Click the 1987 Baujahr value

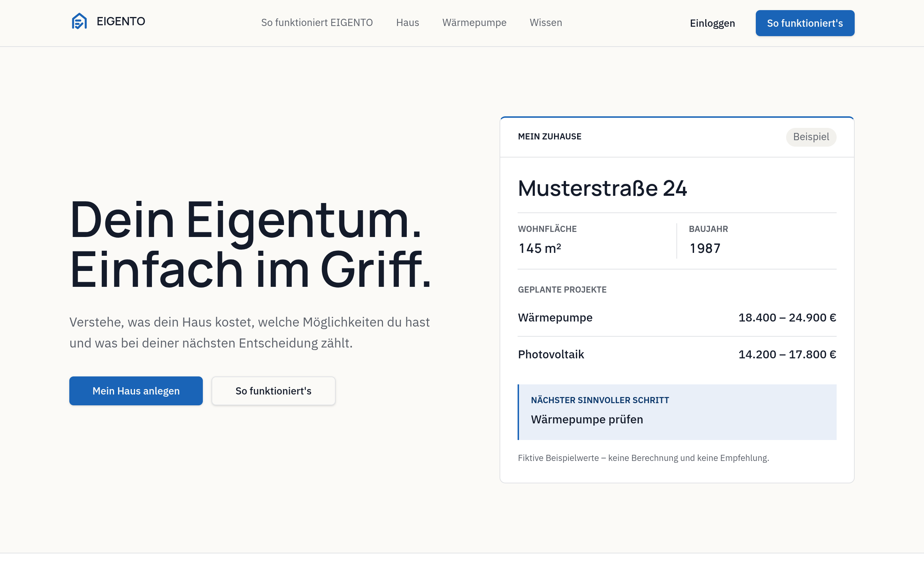(x=705, y=249)
